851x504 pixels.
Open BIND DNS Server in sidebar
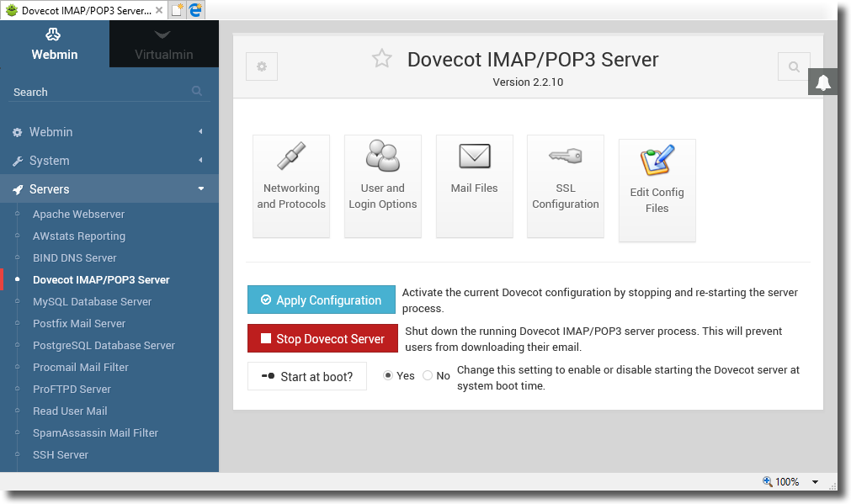coord(74,257)
